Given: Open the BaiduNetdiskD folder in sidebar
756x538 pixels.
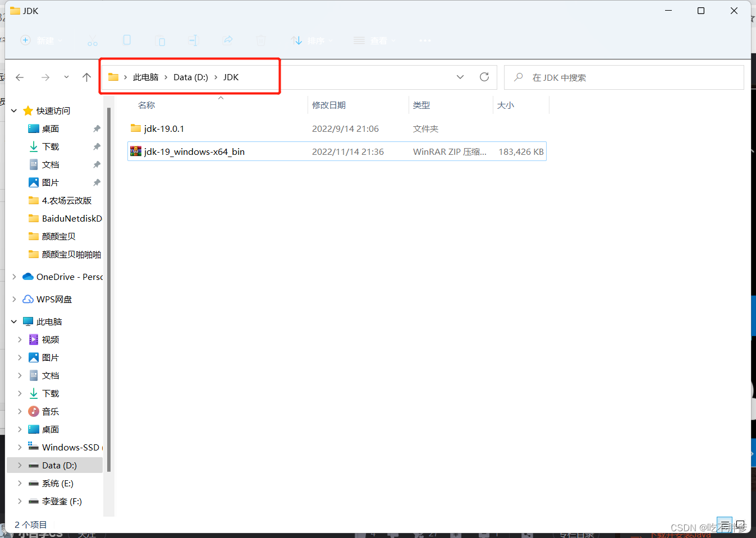Looking at the screenshot, I should [72, 218].
